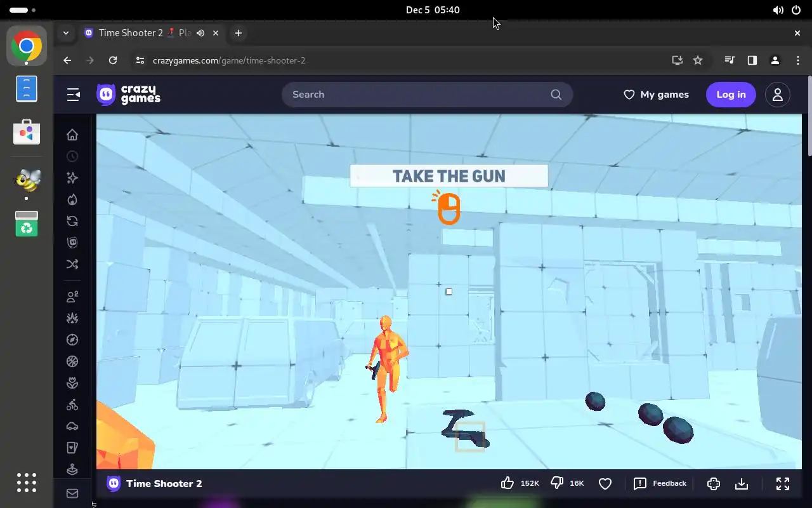Open the Home icon in CrazyGames sidebar
The width and height of the screenshot is (812, 508).
pos(72,135)
